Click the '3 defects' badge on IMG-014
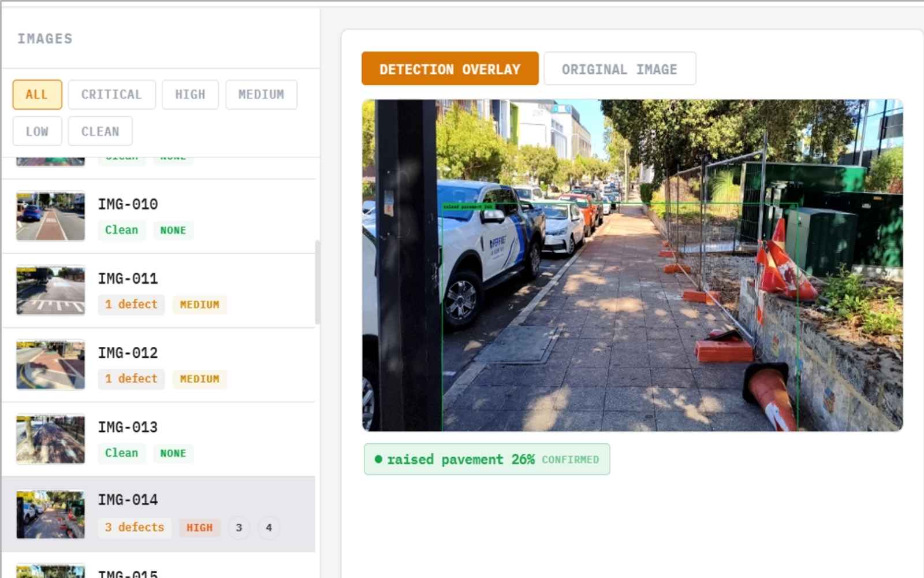This screenshot has height=578, width=924. (135, 527)
